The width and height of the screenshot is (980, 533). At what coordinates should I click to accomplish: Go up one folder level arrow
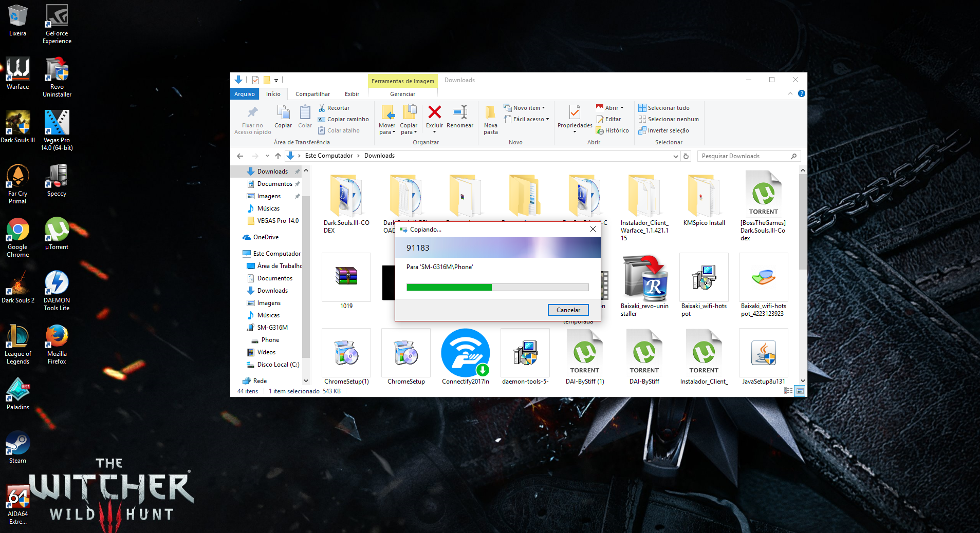pos(278,156)
